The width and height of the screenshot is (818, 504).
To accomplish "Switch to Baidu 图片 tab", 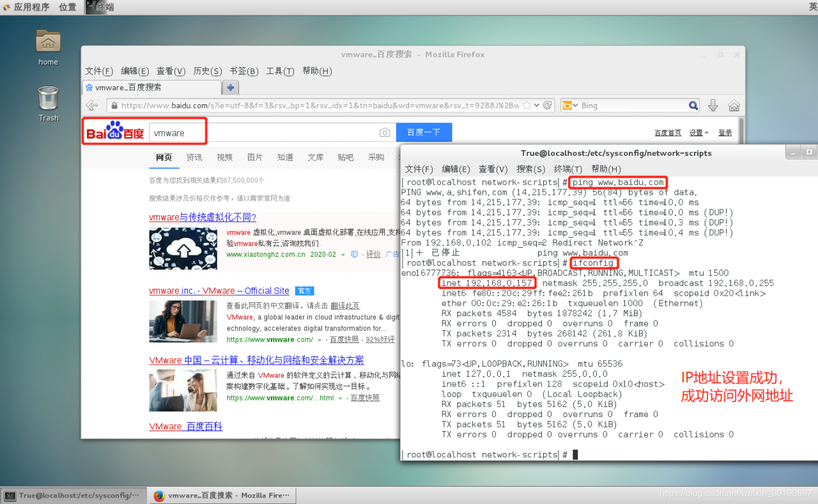I will (x=255, y=157).
